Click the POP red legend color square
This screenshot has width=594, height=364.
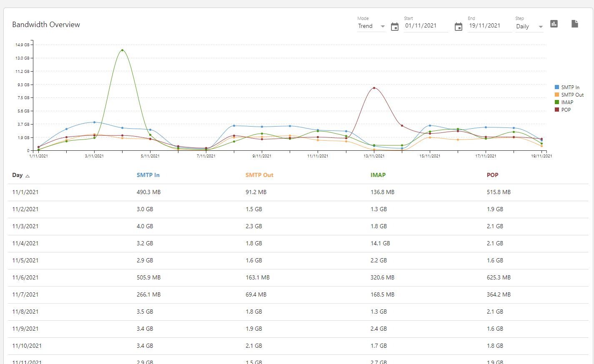click(557, 110)
